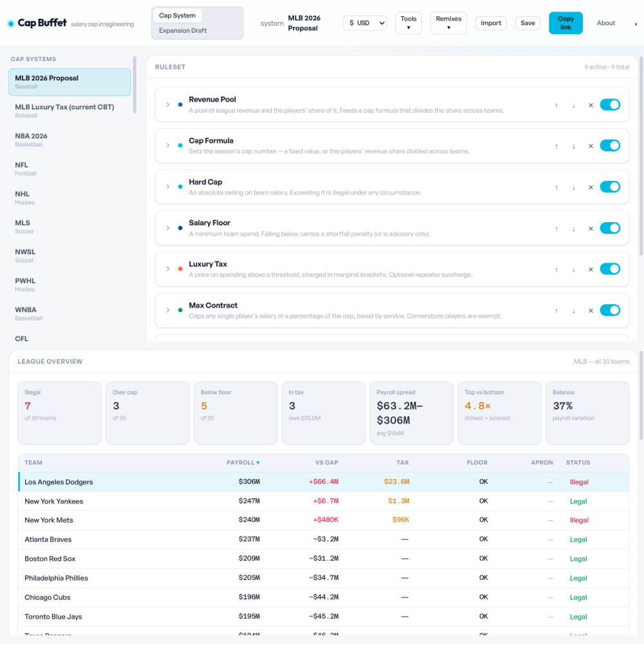644x665 pixels.
Task: Expand the Salary Floor rule details
Action: tap(168, 228)
